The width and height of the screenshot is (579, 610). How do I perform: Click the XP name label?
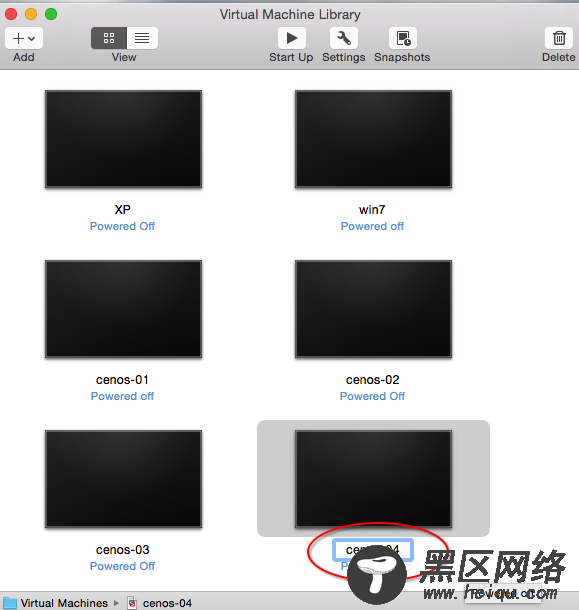coord(123,210)
